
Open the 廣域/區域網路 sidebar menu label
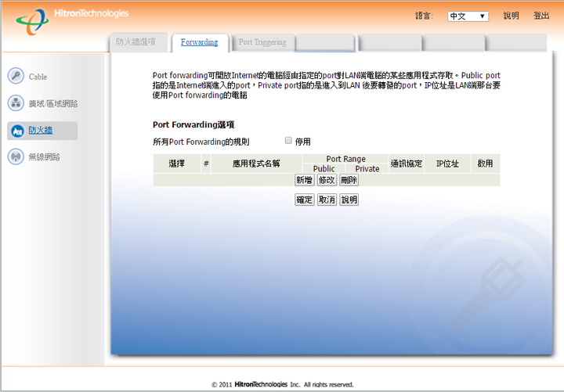pos(53,103)
